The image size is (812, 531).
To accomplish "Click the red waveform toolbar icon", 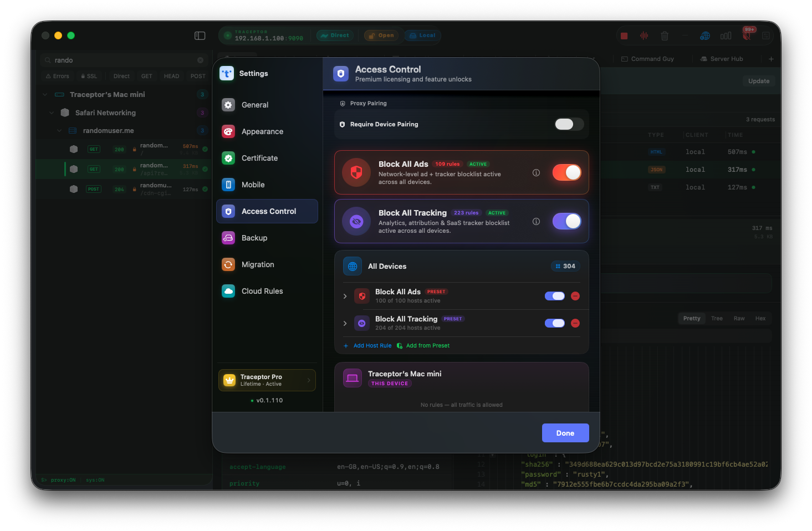I will click(644, 36).
